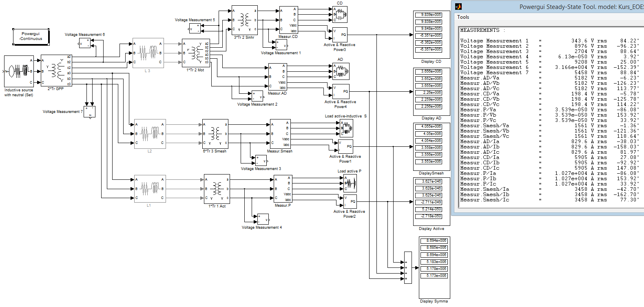Click the 'Measur.Smesh/Ic' result row
Image resolution: width=644 pixels, height=307 pixels.
coord(549,200)
